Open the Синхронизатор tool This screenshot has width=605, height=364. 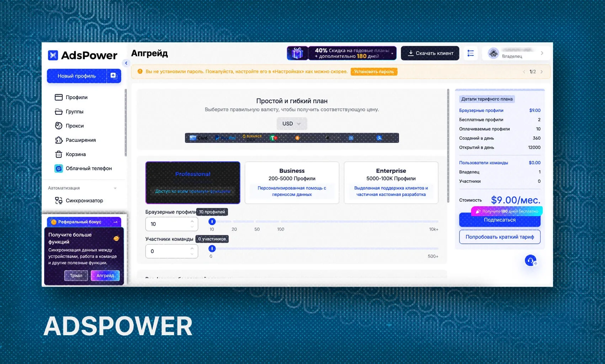[79, 200]
